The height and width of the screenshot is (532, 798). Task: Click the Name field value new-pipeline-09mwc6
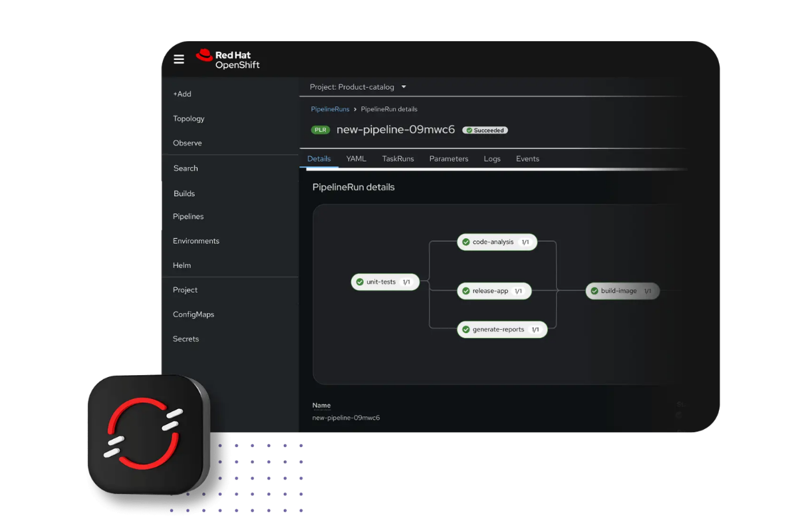[x=346, y=418]
